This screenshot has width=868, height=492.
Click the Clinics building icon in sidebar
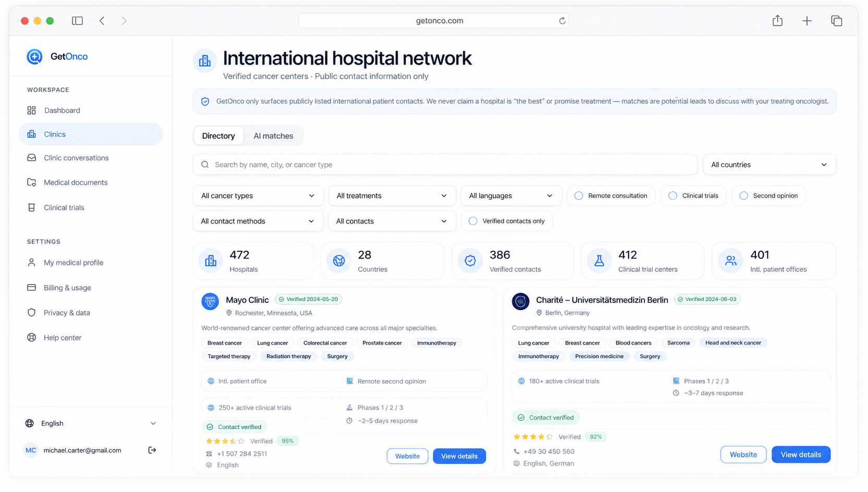pyautogui.click(x=32, y=134)
